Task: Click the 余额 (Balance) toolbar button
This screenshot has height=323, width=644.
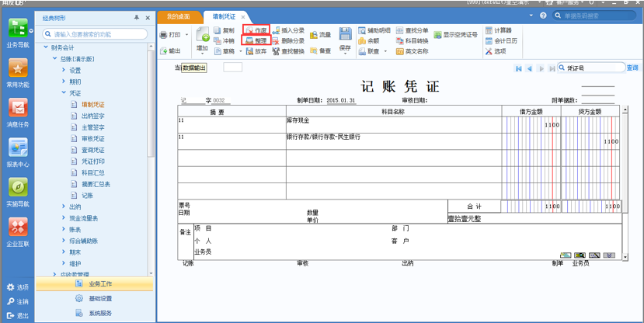Action: tap(369, 41)
